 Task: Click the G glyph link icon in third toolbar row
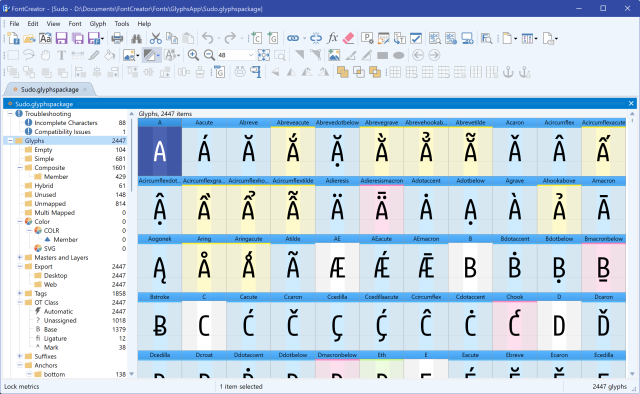coord(219,73)
